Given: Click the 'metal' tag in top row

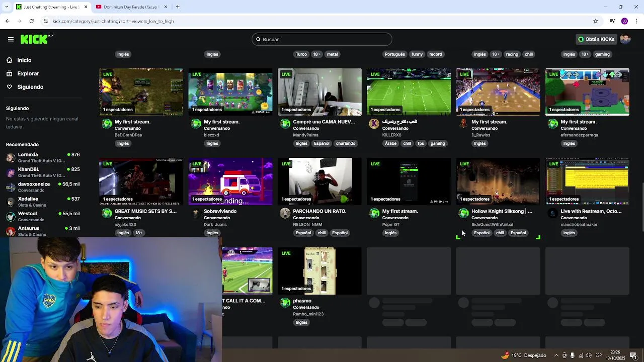Looking at the screenshot, I should click(333, 54).
